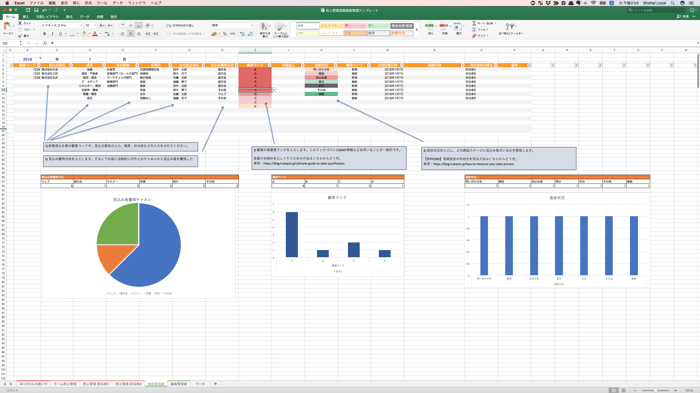This screenshot has height=393, width=700.
Task: Click the red font color icon
Action: point(95,34)
